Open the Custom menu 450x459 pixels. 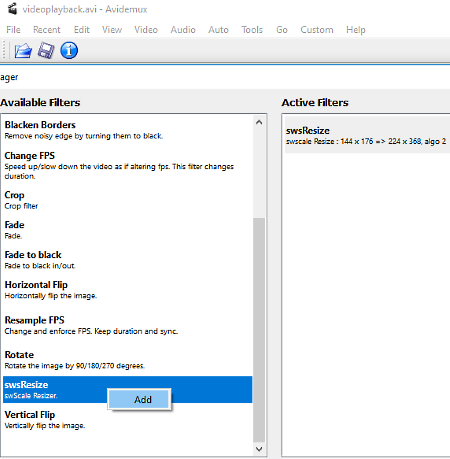(x=317, y=30)
